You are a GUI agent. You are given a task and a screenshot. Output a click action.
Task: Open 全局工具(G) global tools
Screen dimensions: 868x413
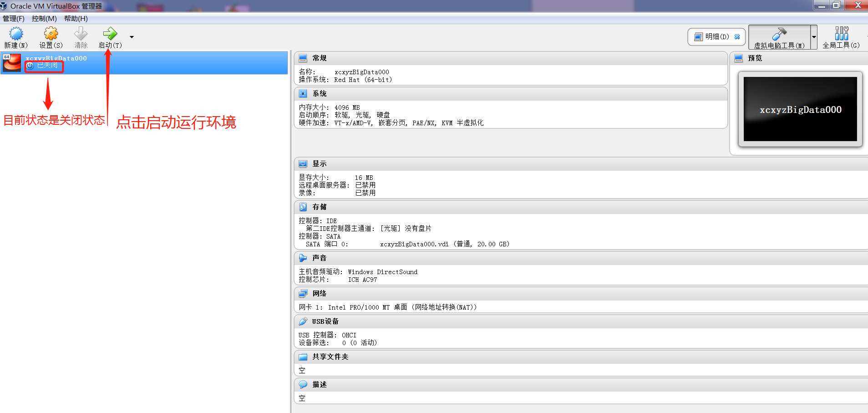pos(841,37)
